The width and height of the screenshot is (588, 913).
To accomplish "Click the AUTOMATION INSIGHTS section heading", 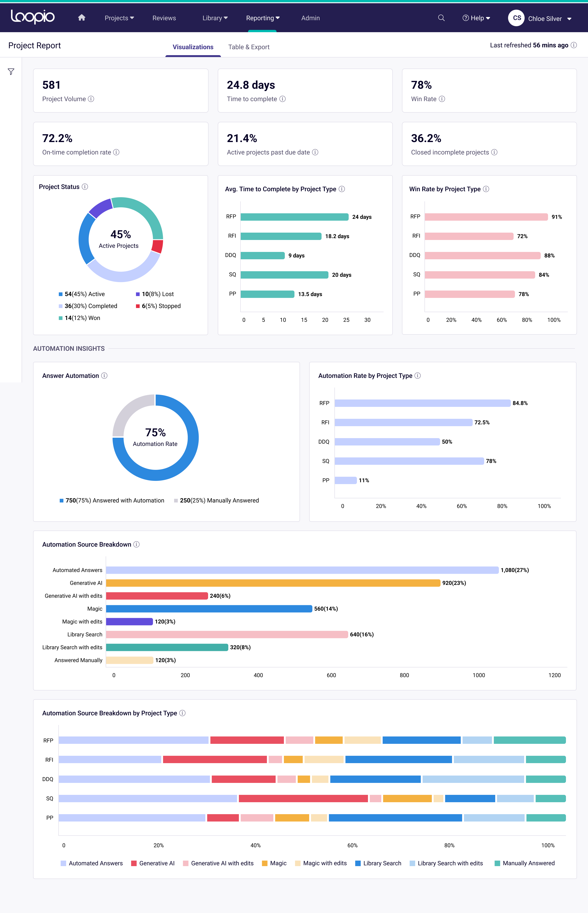I will 69,348.
